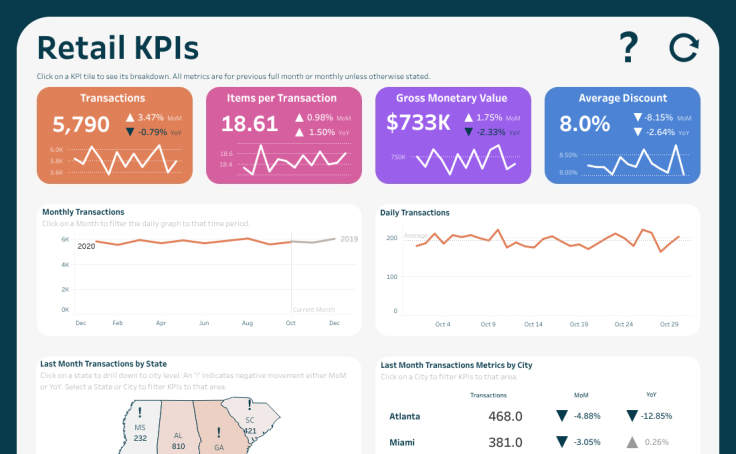Click the Transactions MoM up arrow icon
The image size is (736, 454).
click(x=130, y=117)
